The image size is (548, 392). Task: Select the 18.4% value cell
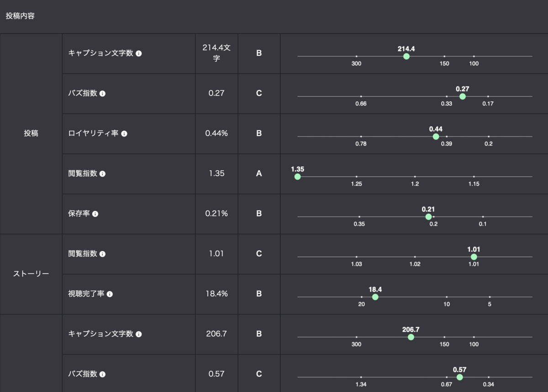pyautogui.click(x=216, y=294)
